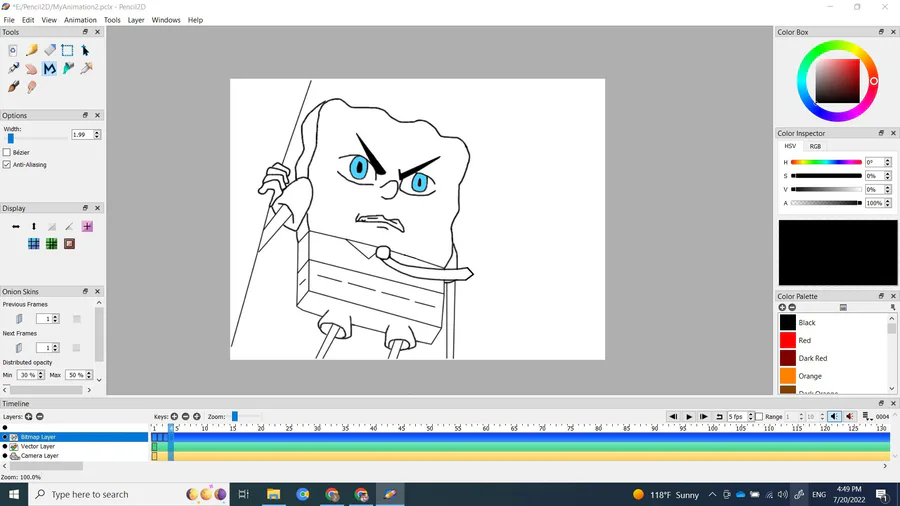The width and height of the screenshot is (900, 506).
Task: Increase the frames-per-second spinner
Action: pyautogui.click(x=750, y=414)
